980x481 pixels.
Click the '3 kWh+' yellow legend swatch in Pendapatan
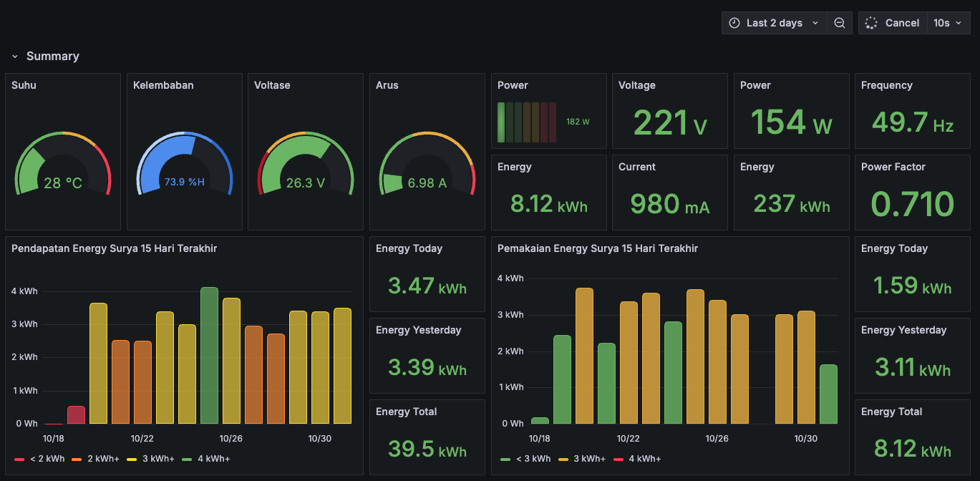coord(132,459)
